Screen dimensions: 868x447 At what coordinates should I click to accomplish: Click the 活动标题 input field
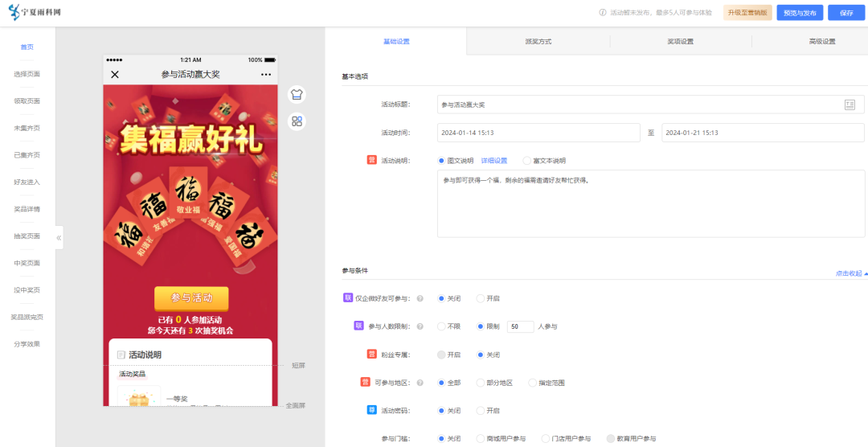coord(650,105)
